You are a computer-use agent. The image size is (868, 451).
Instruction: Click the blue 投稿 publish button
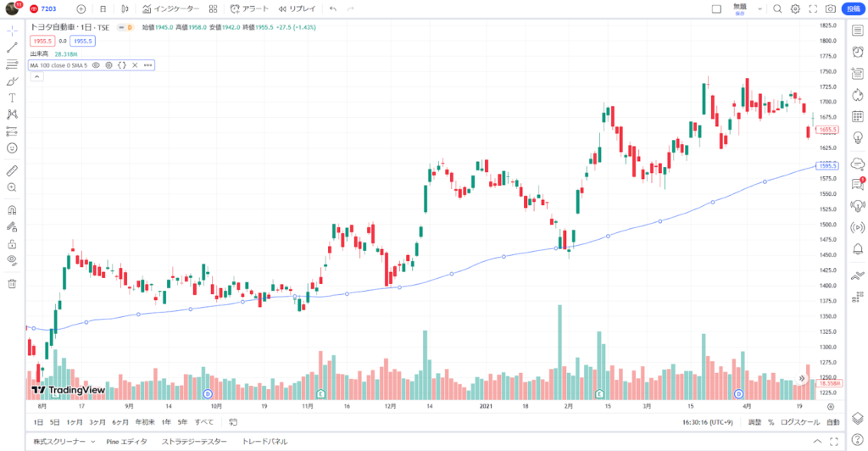[853, 8]
